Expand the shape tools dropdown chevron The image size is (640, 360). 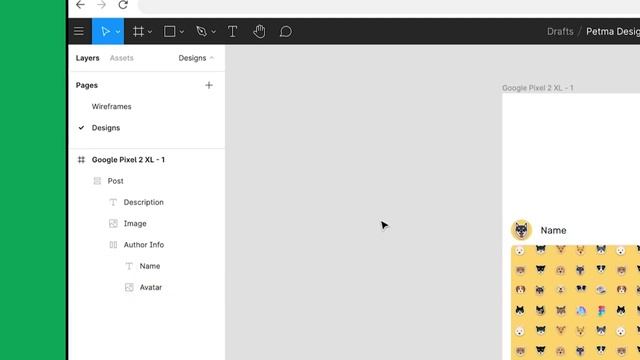click(x=182, y=32)
